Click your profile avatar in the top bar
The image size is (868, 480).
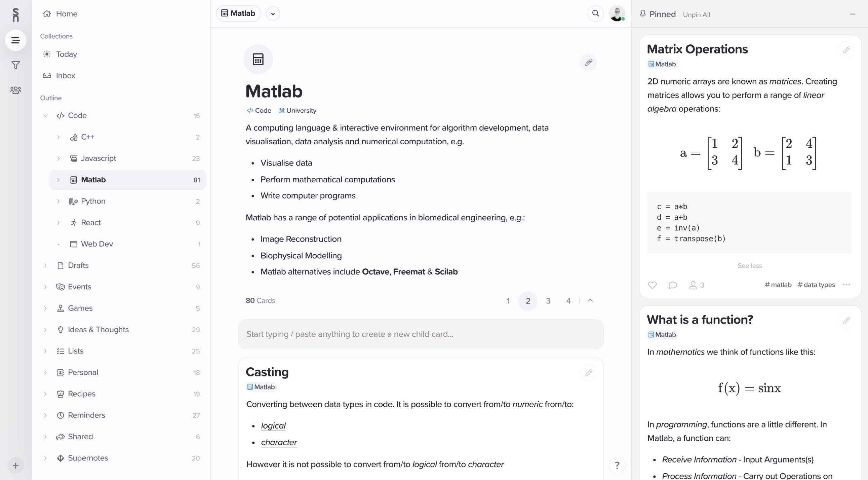618,13
